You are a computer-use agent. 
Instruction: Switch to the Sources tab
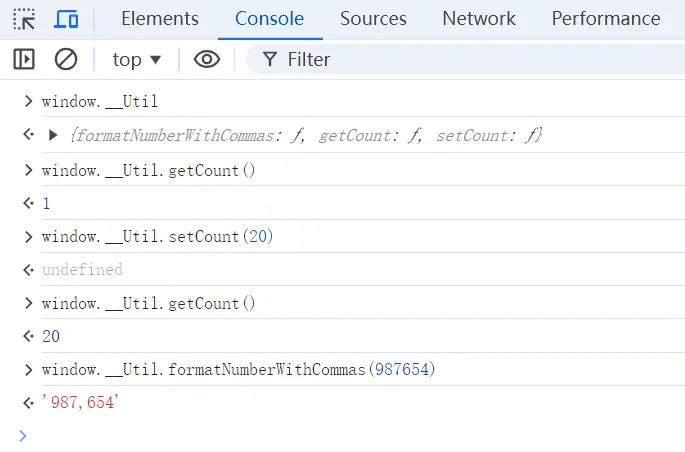373,19
